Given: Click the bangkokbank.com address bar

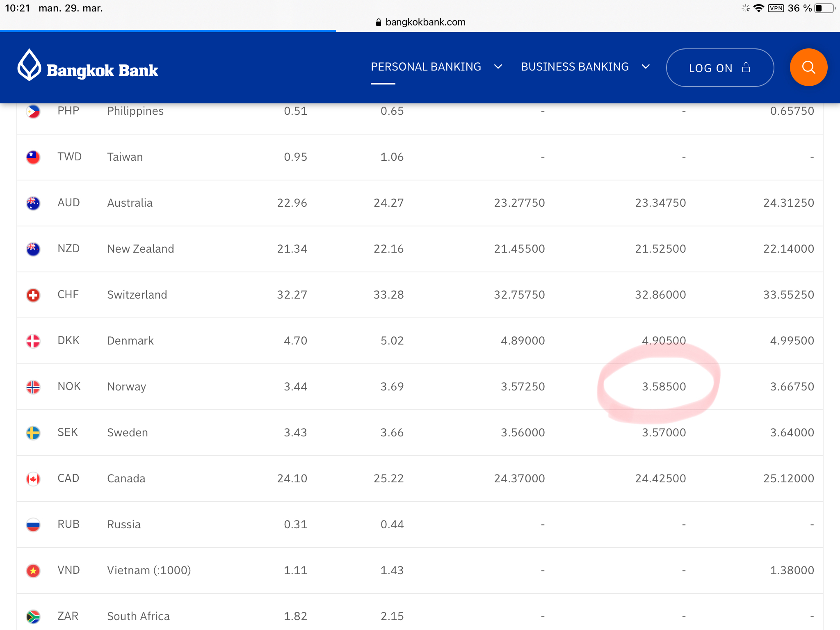Looking at the screenshot, I should point(421,22).
